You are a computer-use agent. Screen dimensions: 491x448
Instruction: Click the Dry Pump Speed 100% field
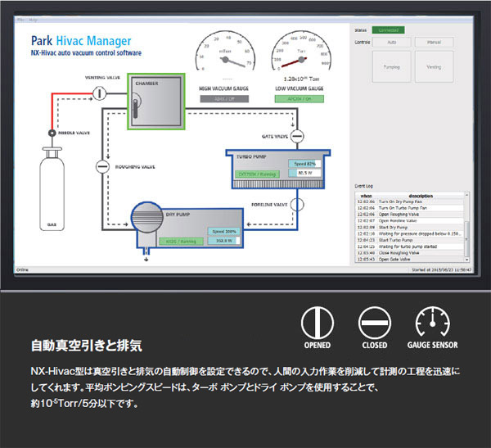pos(224,231)
